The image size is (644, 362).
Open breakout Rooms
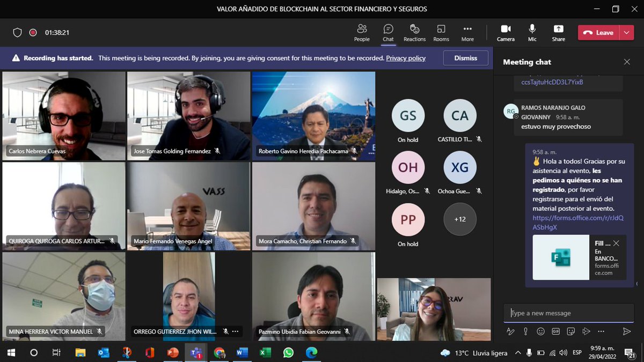(x=441, y=32)
